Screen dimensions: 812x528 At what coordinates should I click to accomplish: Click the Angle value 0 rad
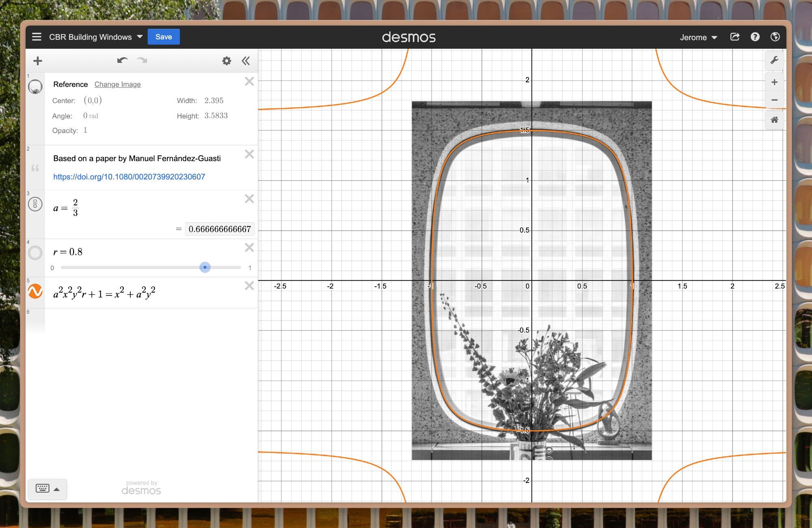coord(91,116)
